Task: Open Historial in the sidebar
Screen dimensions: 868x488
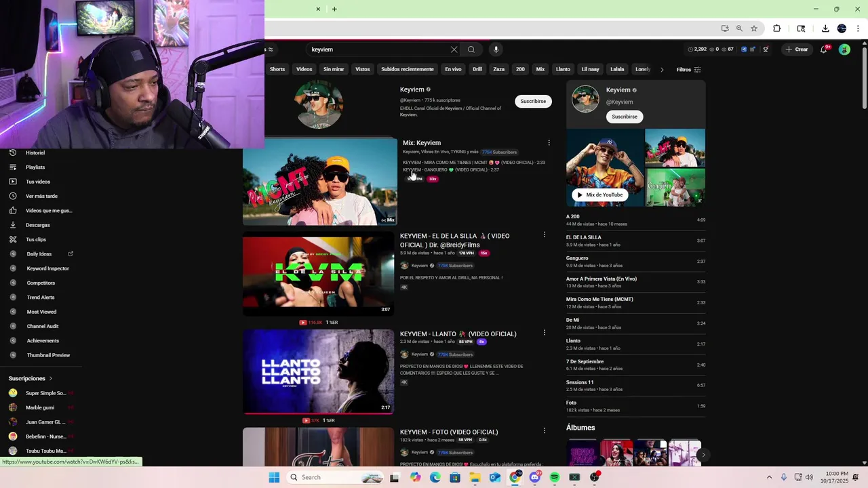Action: [x=35, y=153]
